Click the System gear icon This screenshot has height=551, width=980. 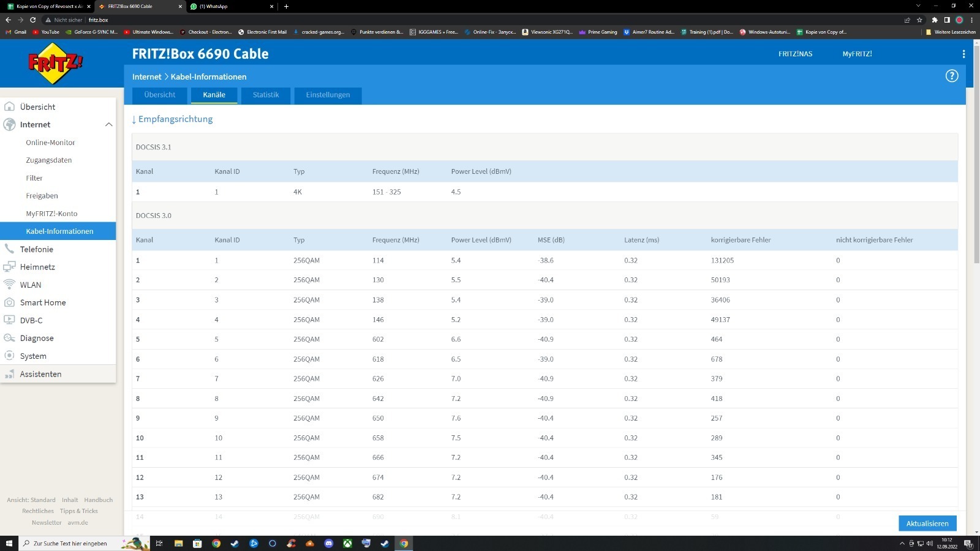pyautogui.click(x=9, y=356)
